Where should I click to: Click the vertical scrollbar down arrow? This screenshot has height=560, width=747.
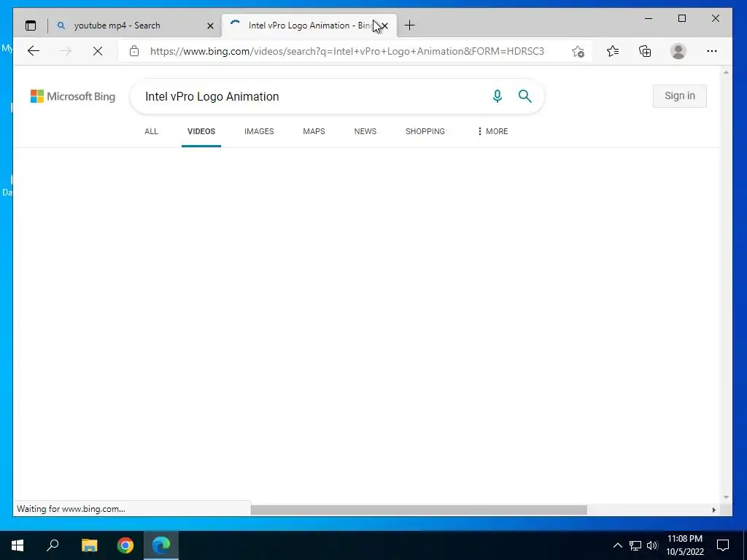coord(726,497)
